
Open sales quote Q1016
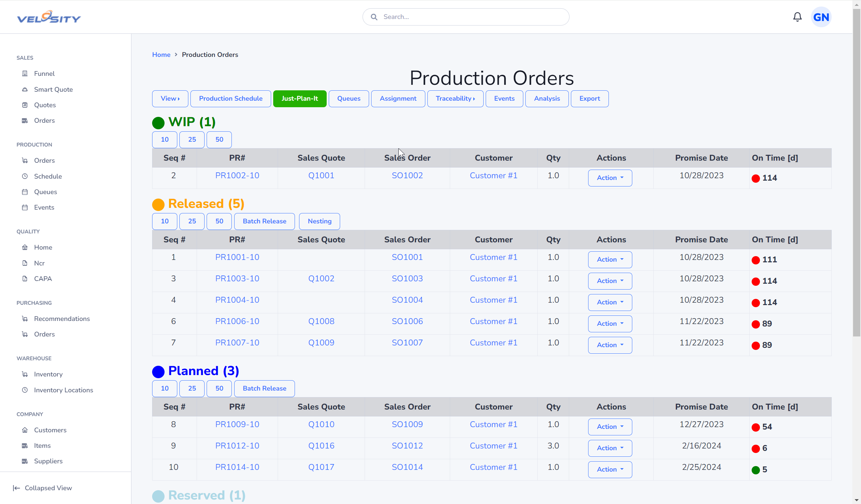[321, 446]
